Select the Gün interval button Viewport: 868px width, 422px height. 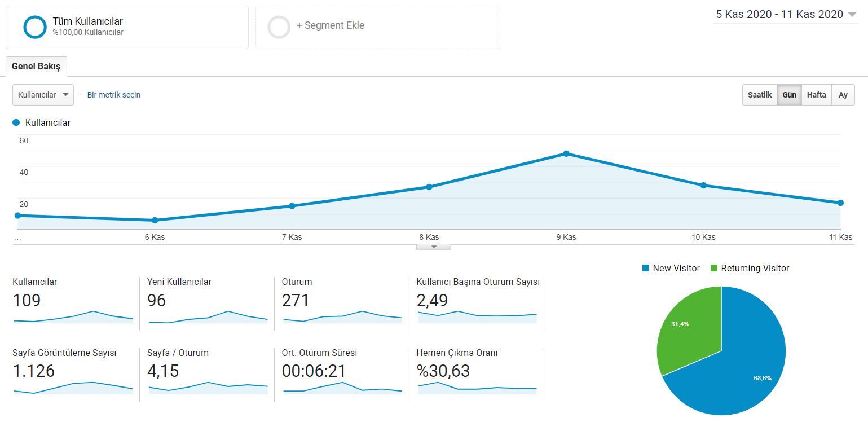tap(789, 95)
